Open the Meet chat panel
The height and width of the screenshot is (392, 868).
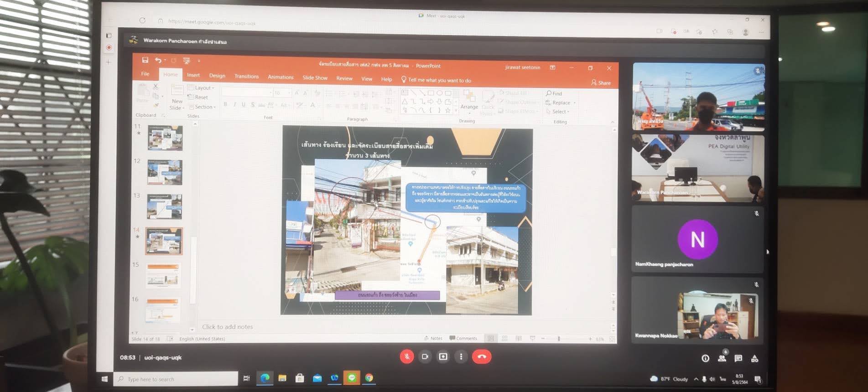(x=738, y=358)
